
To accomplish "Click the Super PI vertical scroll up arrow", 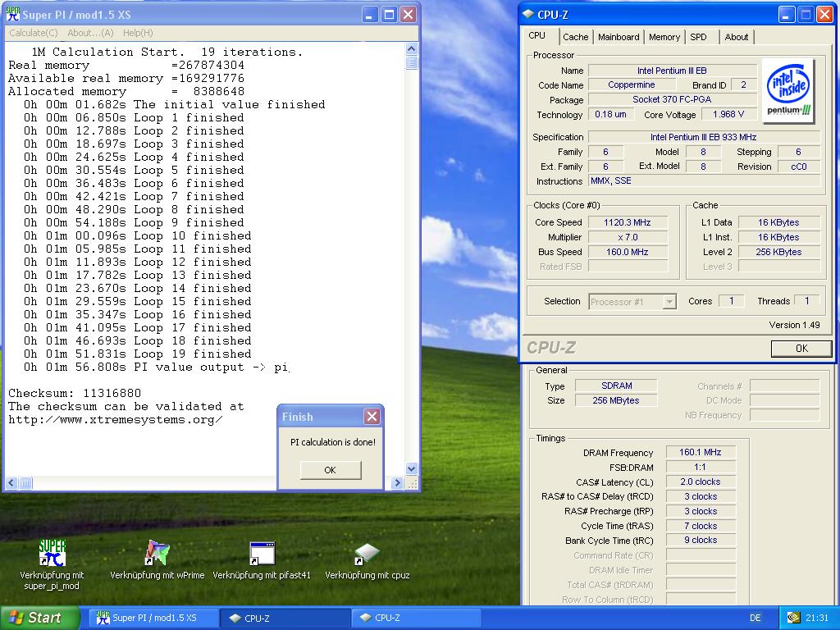I will point(412,48).
